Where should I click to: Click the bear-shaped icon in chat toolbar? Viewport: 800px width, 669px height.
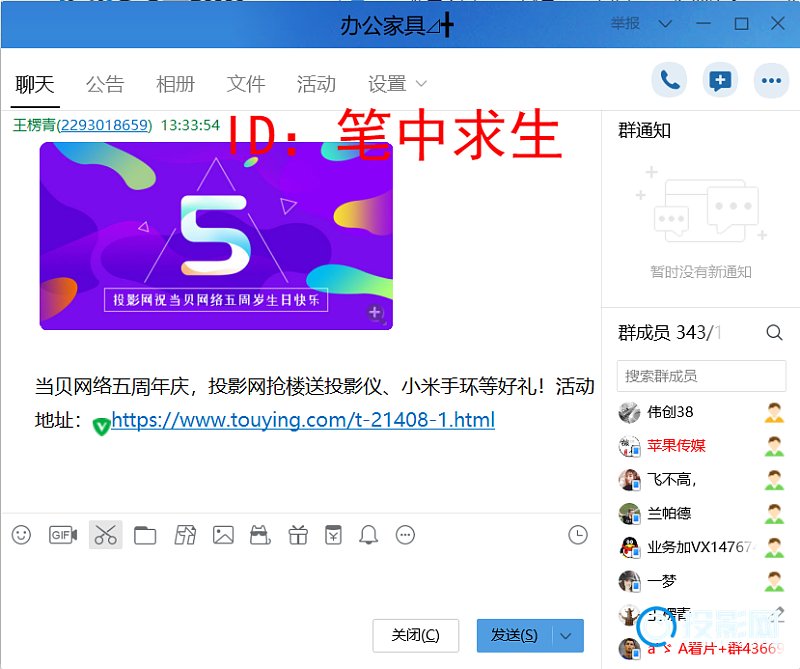click(x=260, y=535)
